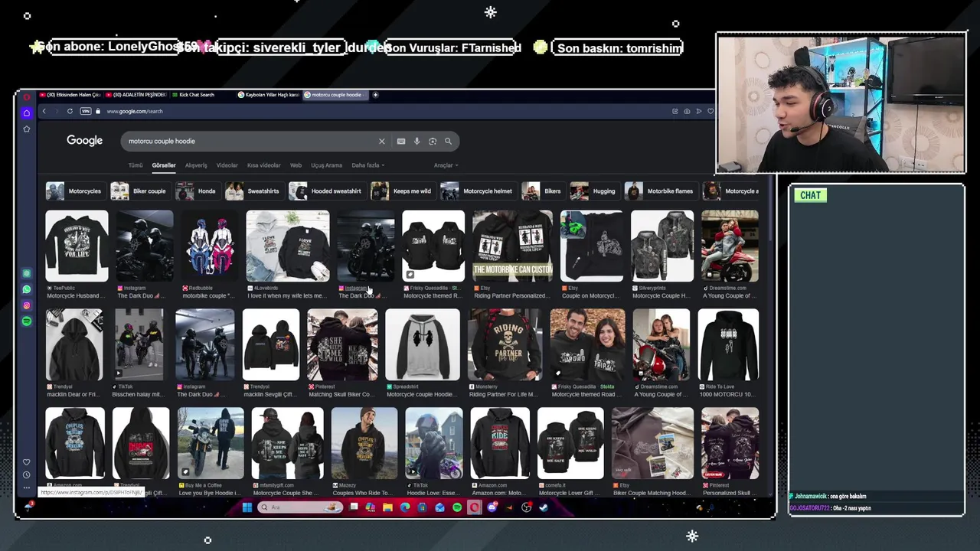The width and height of the screenshot is (980, 551).
Task: Open the Opera menu logo icon
Action: (26, 97)
